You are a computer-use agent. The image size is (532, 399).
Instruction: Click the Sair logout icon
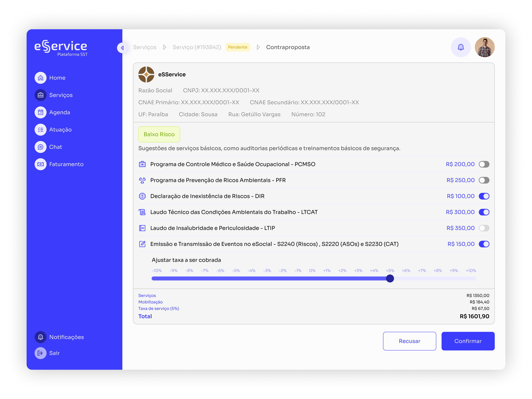[40, 353]
